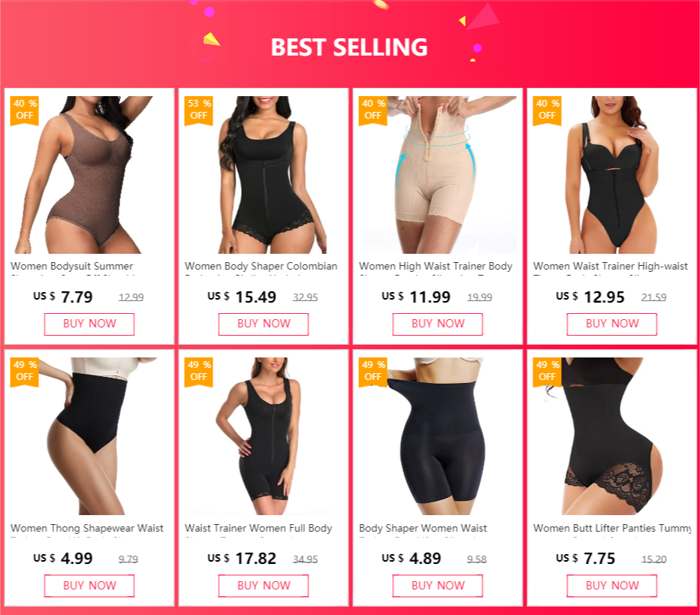Select the black lace butt lifter product image

tap(612, 436)
